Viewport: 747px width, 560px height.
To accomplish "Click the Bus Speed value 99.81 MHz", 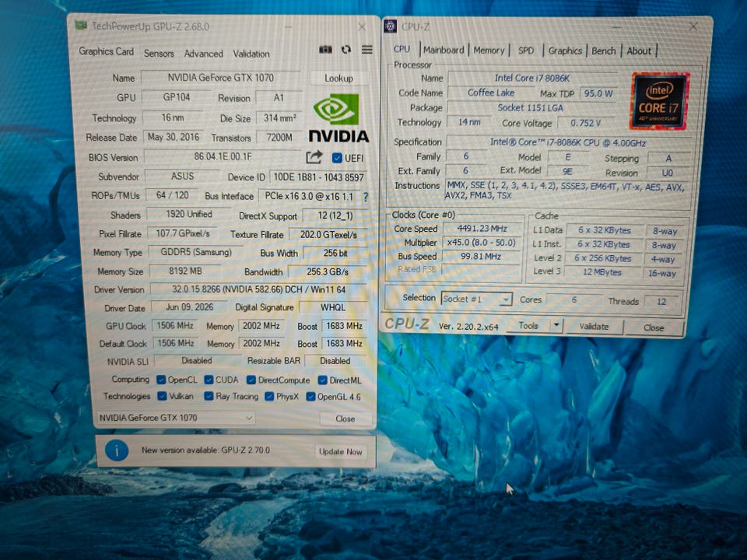I will click(x=481, y=256).
